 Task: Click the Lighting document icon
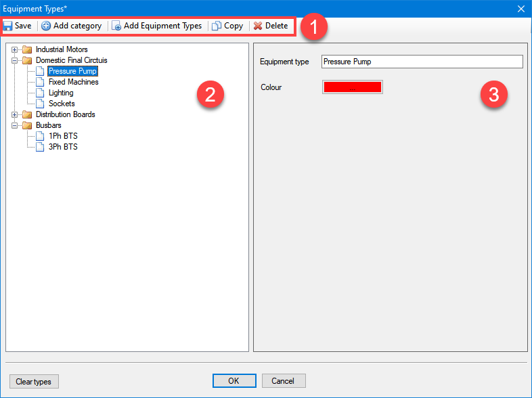(x=40, y=93)
